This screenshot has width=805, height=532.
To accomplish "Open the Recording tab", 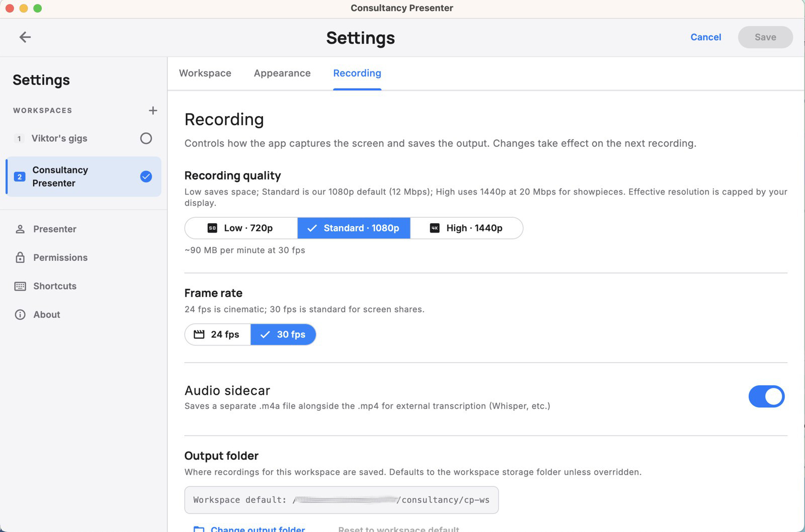I will 357,73.
